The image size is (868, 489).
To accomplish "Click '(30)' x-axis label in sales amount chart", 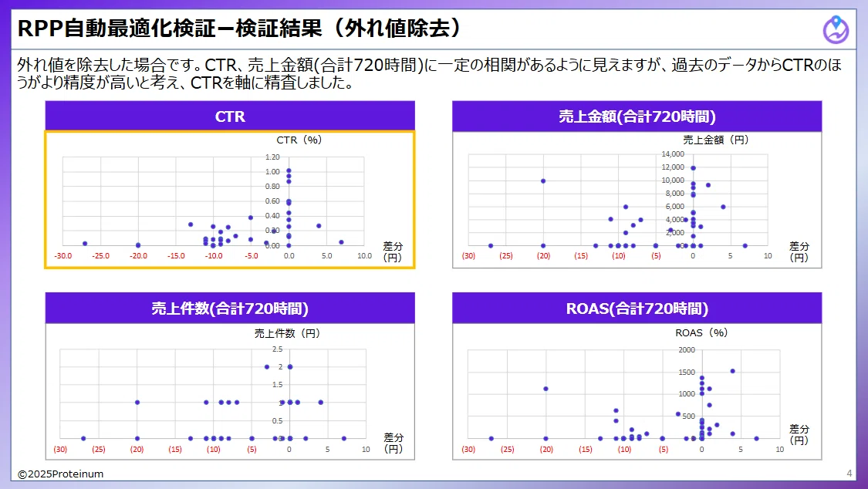I will pyautogui.click(x=468, y=256).
